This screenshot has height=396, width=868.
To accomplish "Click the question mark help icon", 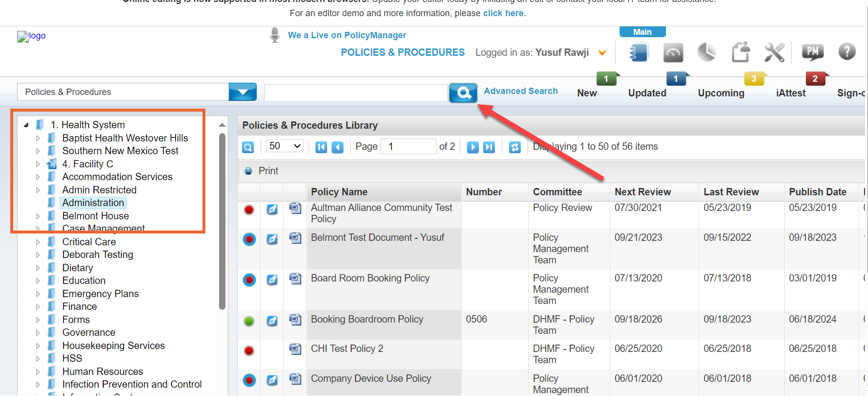I will (846, 51).
